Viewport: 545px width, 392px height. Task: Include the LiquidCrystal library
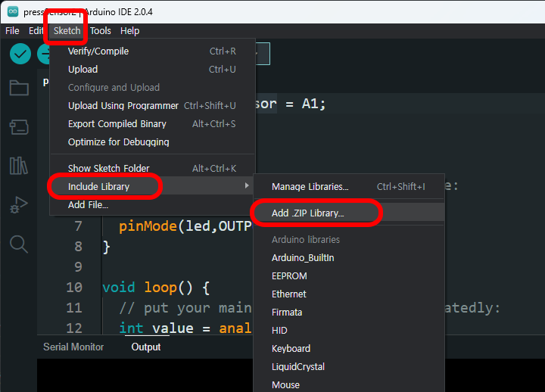[x=349, y=366]
